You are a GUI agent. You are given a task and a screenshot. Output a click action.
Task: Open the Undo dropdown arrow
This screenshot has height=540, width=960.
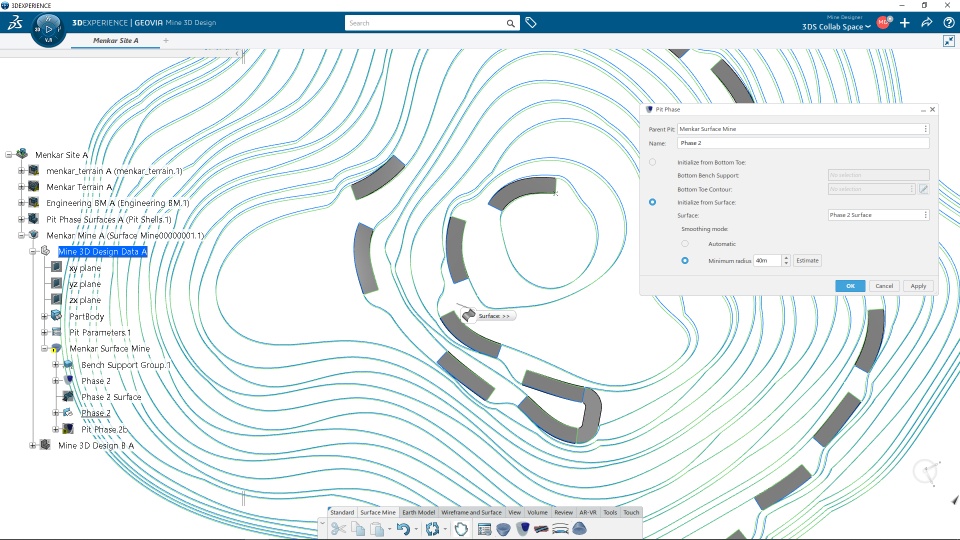coord(416,529)
